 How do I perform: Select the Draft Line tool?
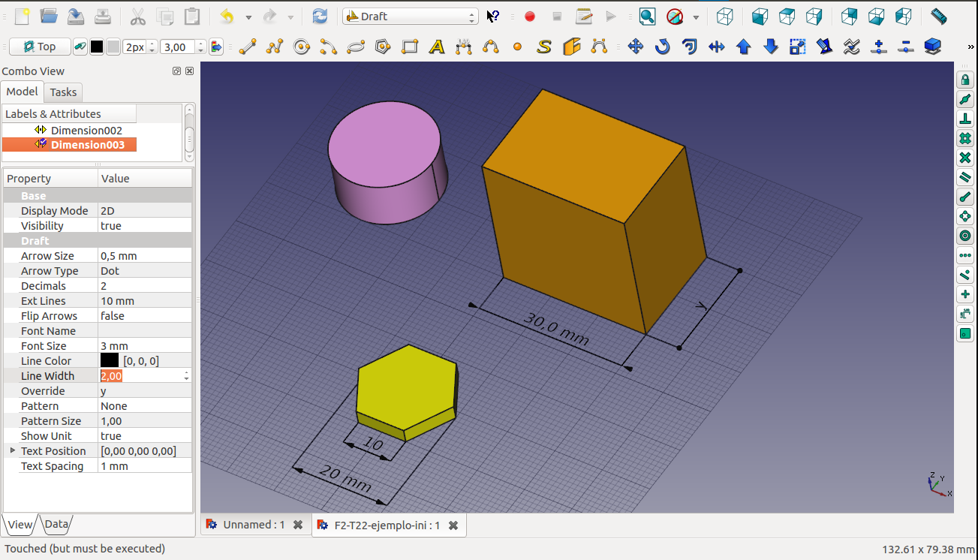pyautogui.click(x=248, y=47)
